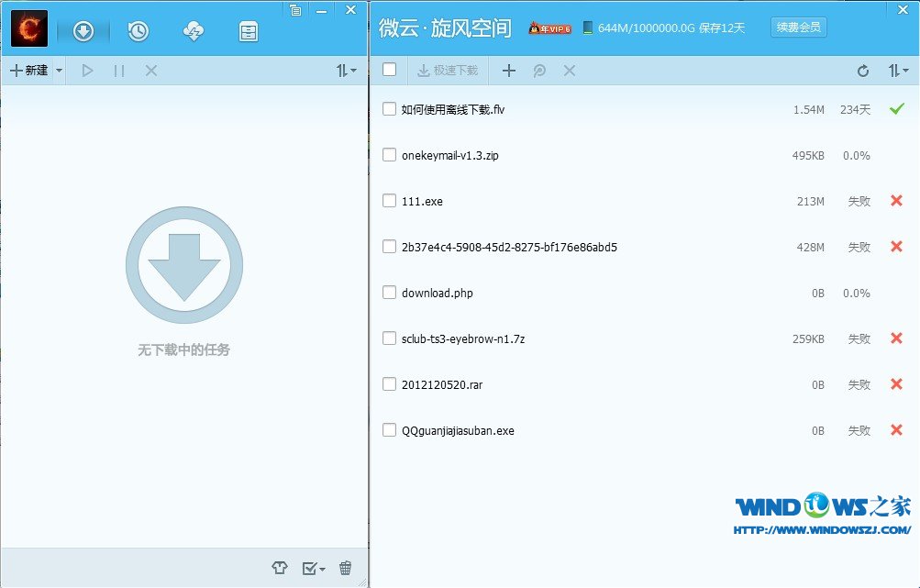Click the 新建 new task button

click(29, 71)
